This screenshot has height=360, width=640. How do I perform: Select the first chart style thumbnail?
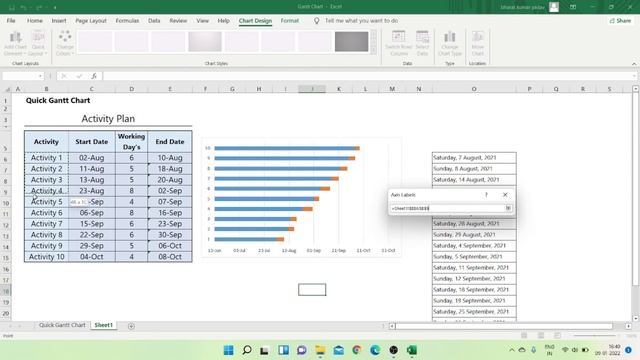tap(95, 42)
